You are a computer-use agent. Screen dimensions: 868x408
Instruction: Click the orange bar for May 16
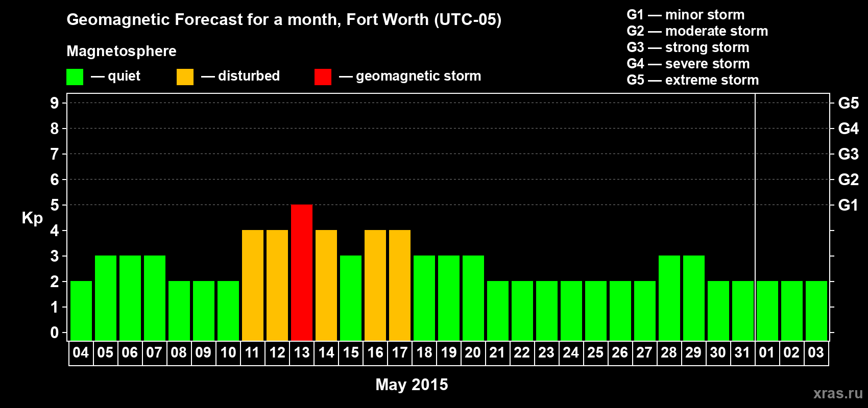[x=375, y=285]
